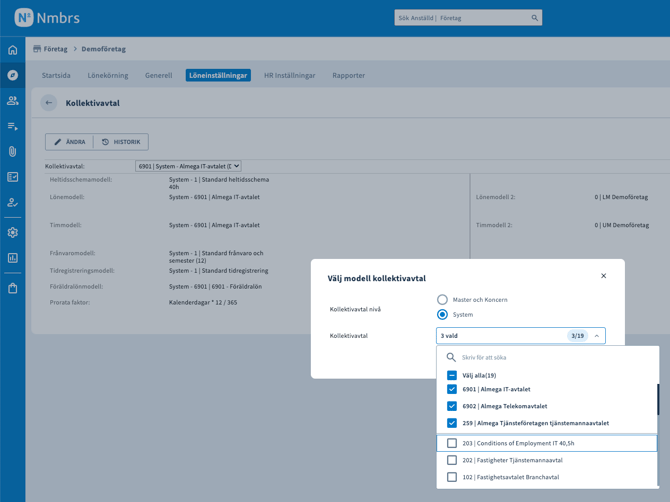The width and height of the screenshot is (670, 502).
Task: Open the employees people icon in the sidebar
Action: point(13,101)
